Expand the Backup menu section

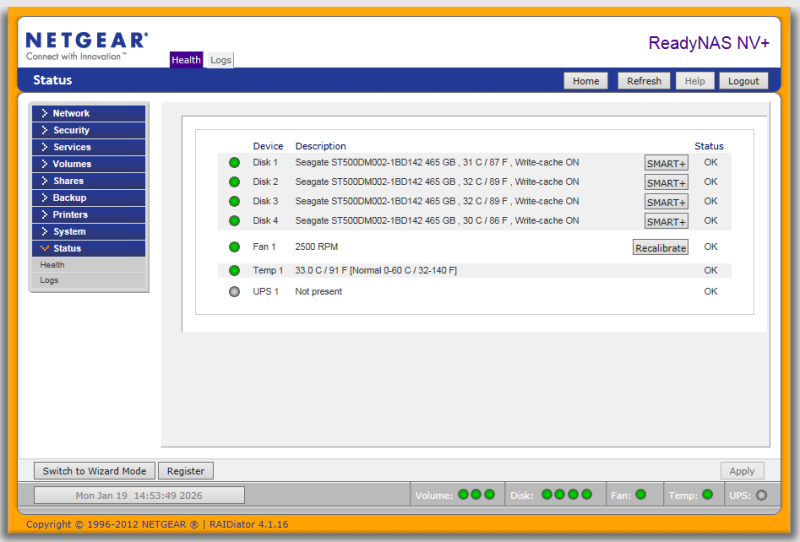[88, 198]
